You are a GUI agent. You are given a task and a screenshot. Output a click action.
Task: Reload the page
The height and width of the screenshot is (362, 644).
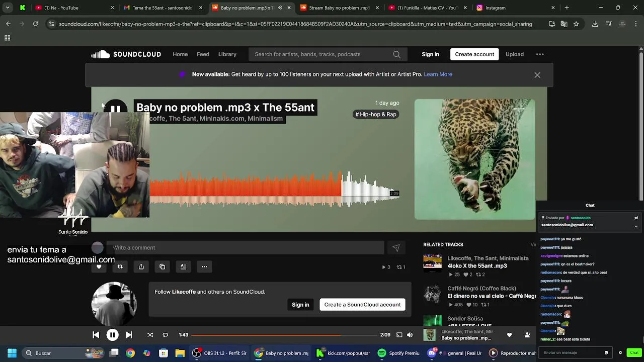click(x=35, y=24)
